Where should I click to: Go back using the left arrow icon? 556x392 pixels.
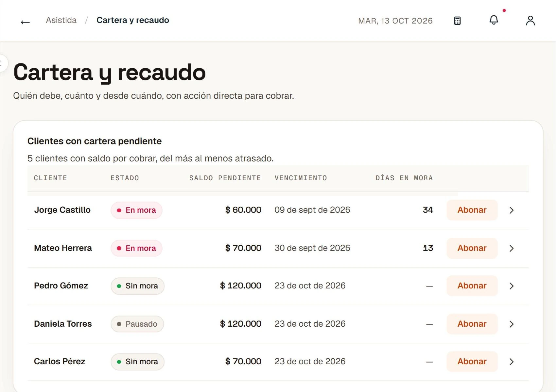[x=25, y=22]
